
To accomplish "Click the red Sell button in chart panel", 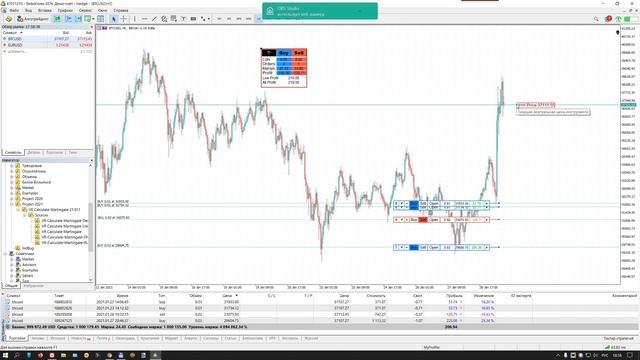I will tap(299, 53).
